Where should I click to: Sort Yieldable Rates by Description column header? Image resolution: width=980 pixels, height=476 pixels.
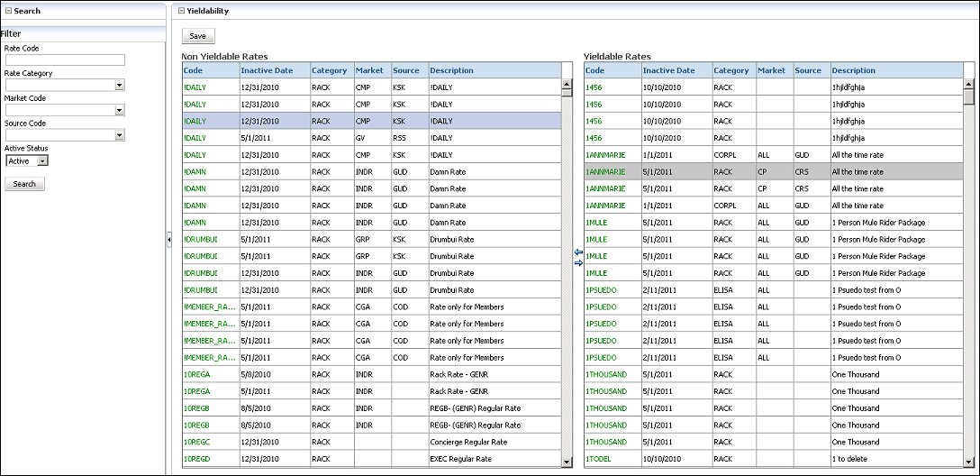(853, 70)
